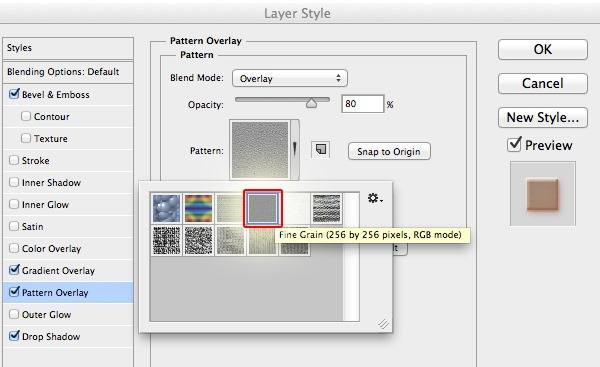Viewport: 600px width, 367px height.
Task: Enable the Texture checkbox
Action: [x=26, y=138]
